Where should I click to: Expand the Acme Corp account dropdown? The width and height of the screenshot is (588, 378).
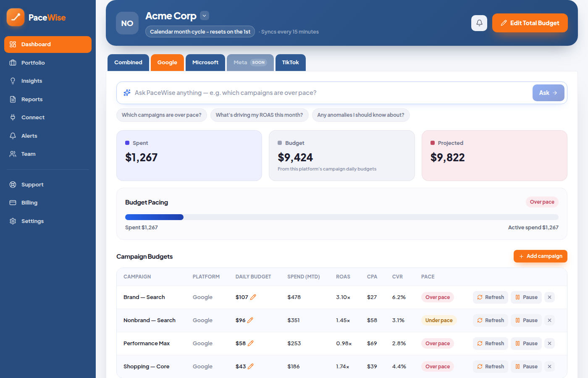[x=205, y=16]
